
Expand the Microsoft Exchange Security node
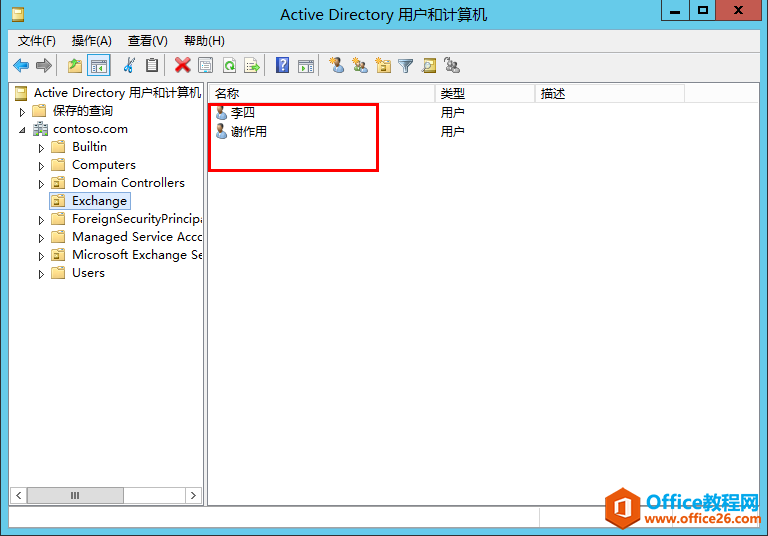(x=41, y=256)
